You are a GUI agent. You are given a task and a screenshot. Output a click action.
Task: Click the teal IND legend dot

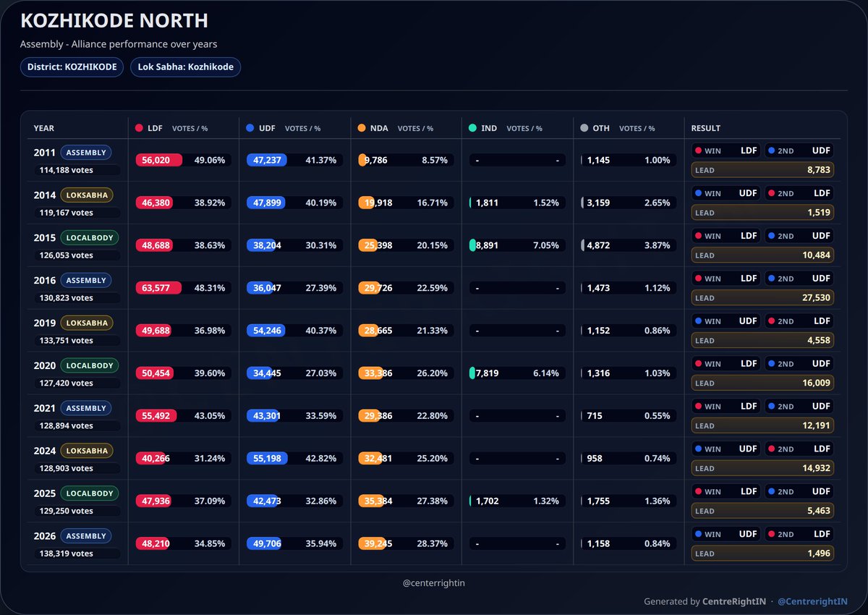pos(472,128)
